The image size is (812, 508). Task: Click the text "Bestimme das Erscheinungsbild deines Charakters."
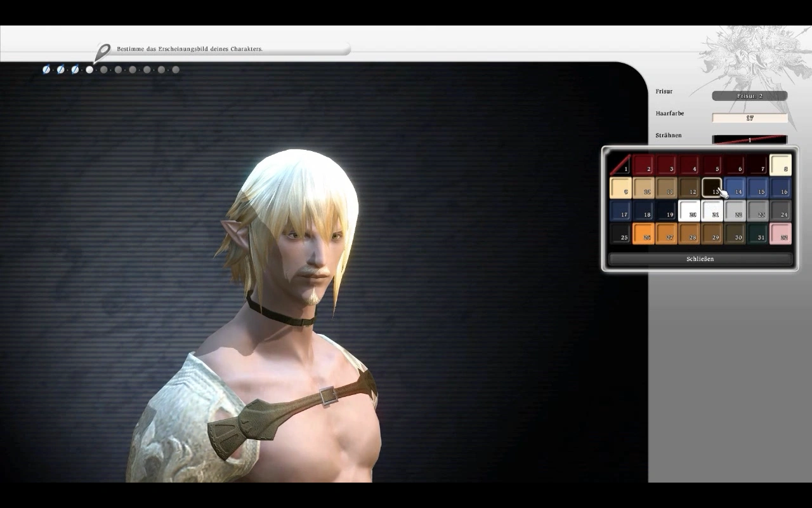190,49
